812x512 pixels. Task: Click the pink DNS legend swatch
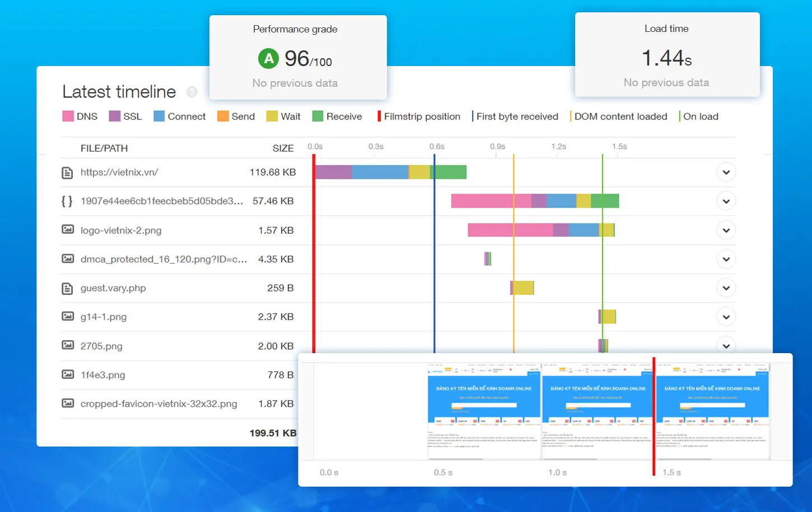[68, 116]
